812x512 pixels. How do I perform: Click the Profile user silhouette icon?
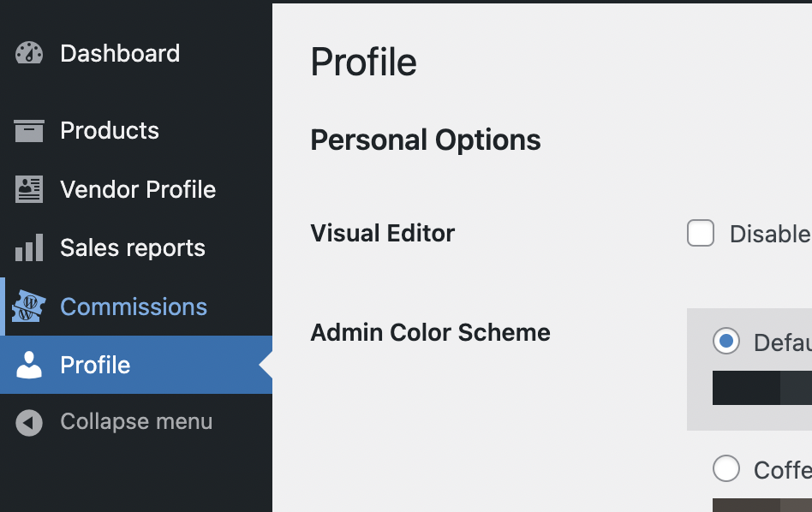click(29, 365)
